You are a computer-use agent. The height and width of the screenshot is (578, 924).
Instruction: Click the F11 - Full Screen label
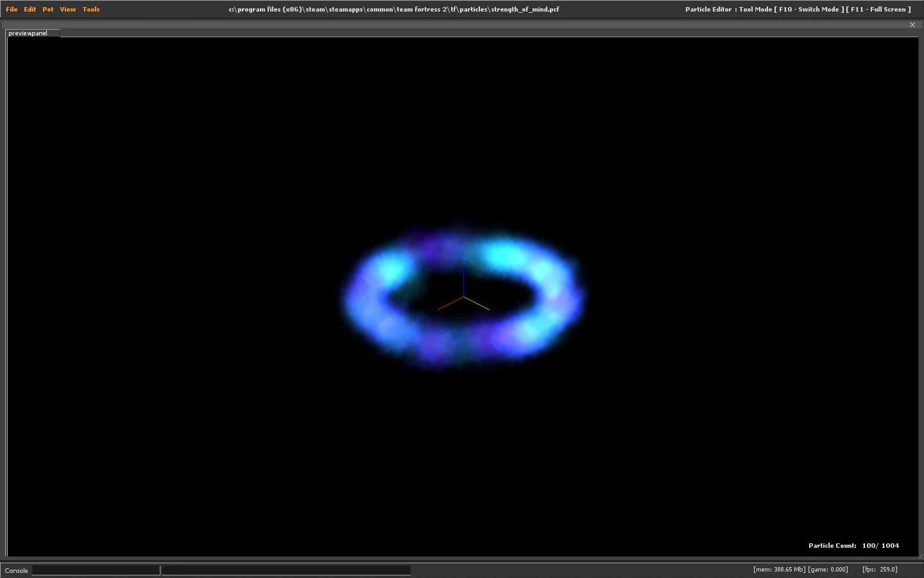click(878, 10)
